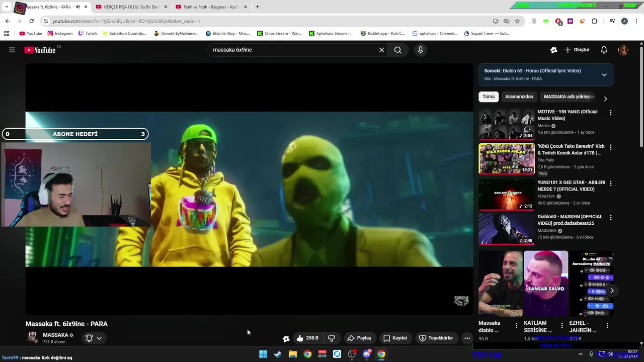Click the Oluştur create button
Image resolution: width=644 pixels, height=362 pixels.
tap(577, 50)
